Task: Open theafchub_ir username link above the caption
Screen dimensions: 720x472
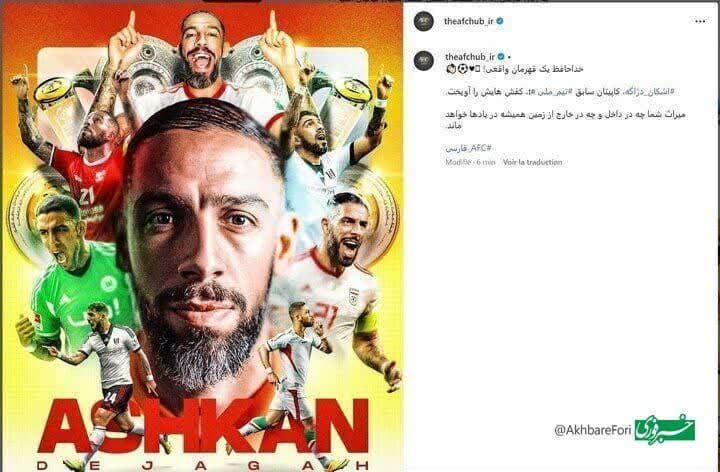Action: [470, 57]
